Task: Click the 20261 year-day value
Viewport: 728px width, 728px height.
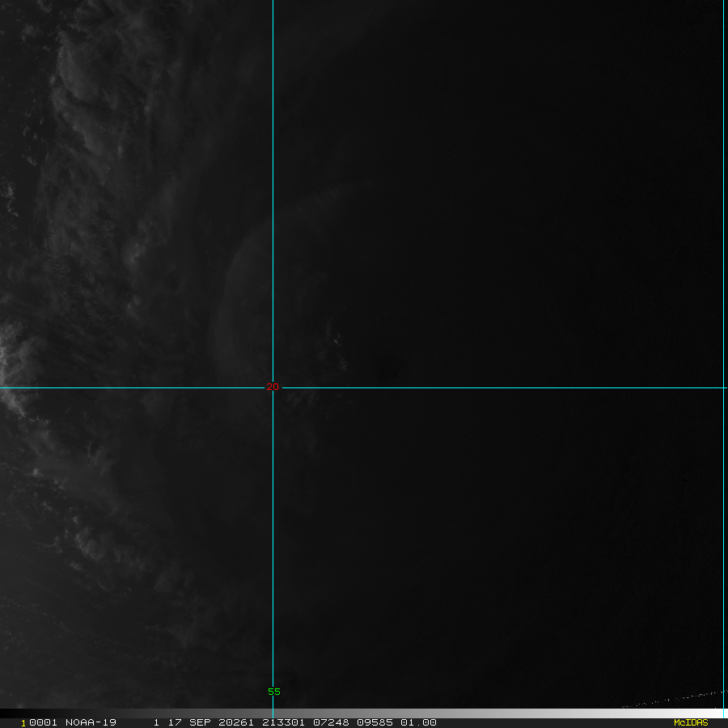Action: [x=233, y=722]
